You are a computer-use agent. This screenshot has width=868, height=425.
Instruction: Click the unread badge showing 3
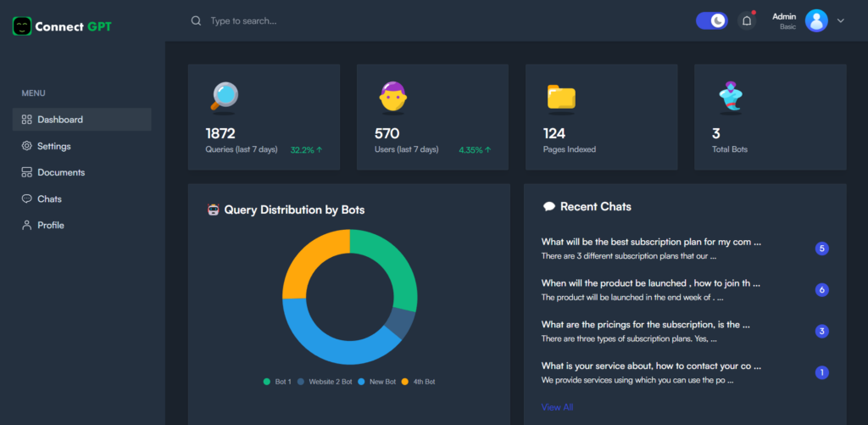822,332
